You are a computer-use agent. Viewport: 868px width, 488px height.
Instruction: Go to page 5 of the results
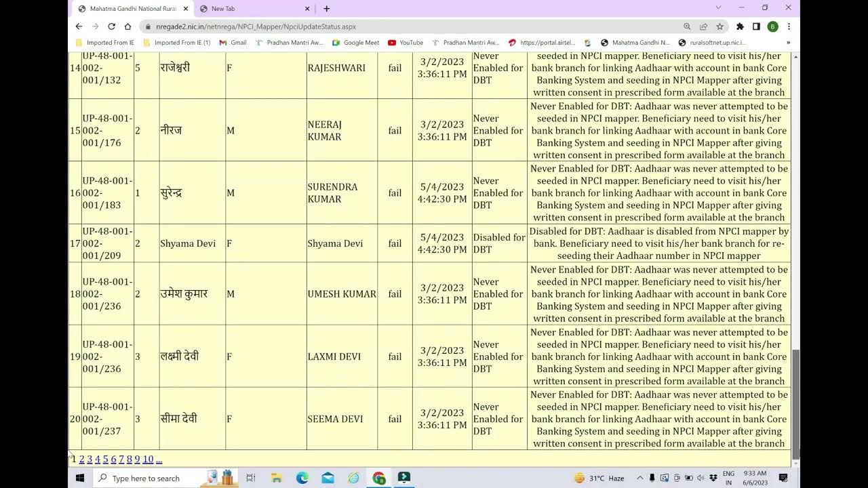coord(105,460)
